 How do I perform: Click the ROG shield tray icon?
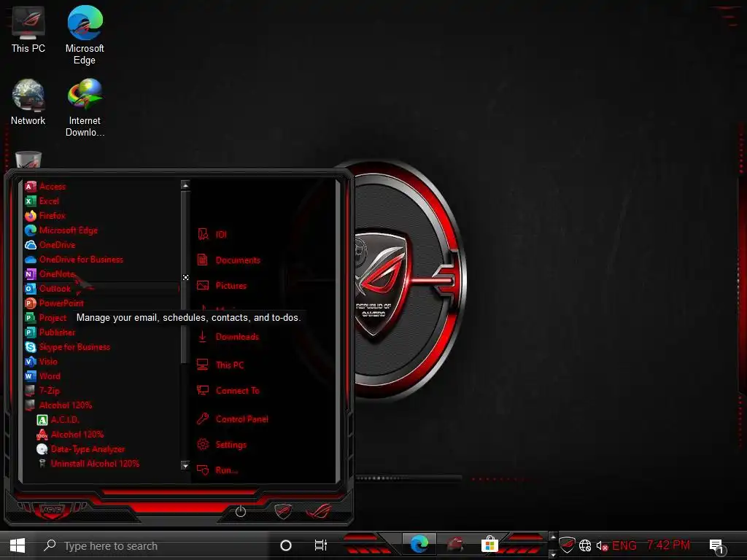(567, 544)
